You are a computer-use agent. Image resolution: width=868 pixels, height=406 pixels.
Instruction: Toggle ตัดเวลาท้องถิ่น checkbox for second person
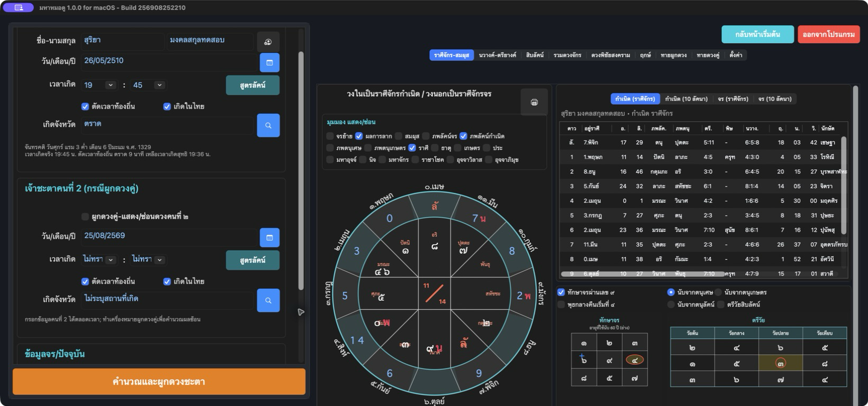(85, 281)
